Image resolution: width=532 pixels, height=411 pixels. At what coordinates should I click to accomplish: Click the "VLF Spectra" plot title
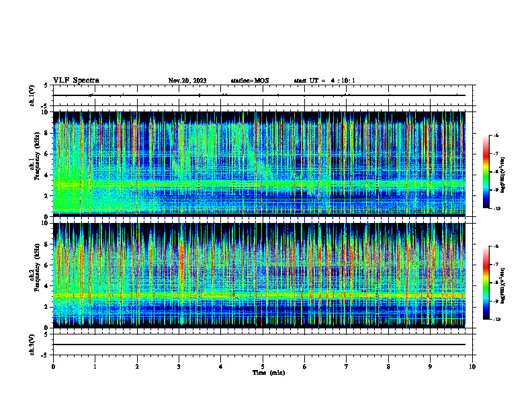click(76, 81)
